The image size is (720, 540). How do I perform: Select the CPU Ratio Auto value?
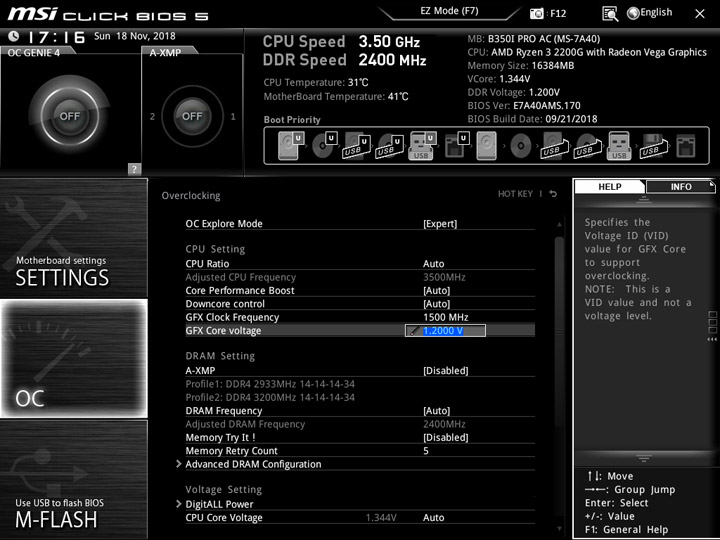click(433, 264)
